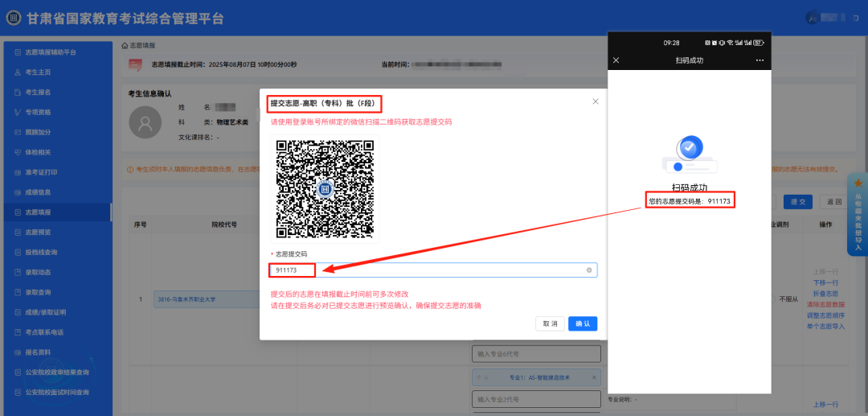Click the 公安院校政审结果查询 icon in sidebar
The image size is (868, 416).
coord(18,373)
